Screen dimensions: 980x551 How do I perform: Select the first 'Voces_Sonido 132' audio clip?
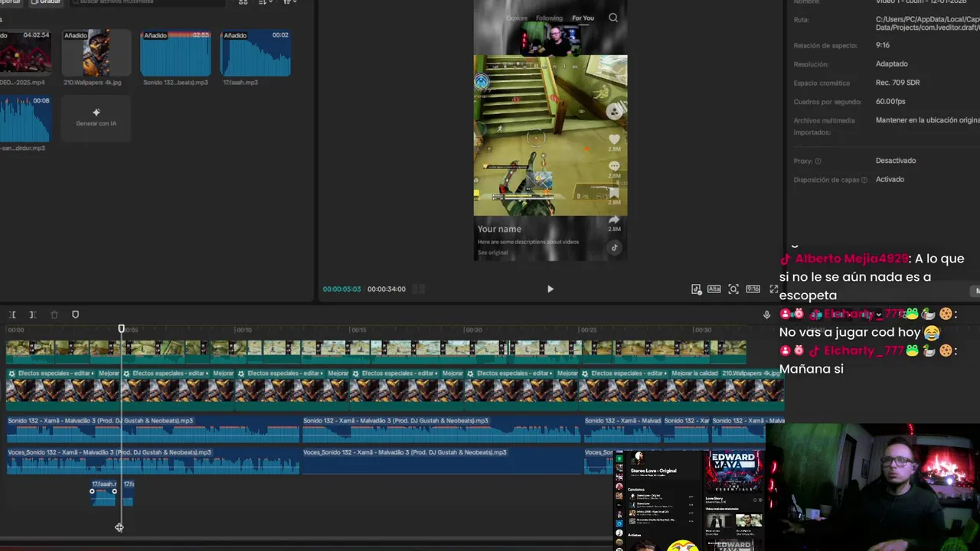tap(153, 461)
